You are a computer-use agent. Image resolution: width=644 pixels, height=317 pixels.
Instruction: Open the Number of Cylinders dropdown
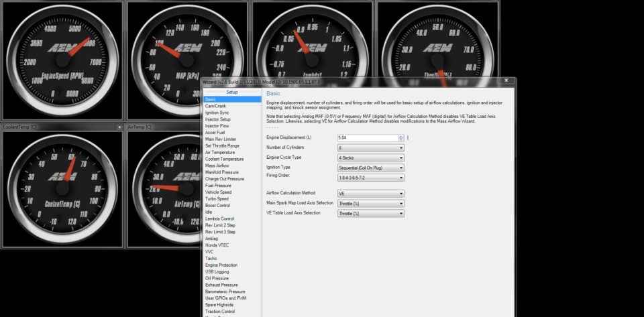pyautogui.click(x=371, y=147)
